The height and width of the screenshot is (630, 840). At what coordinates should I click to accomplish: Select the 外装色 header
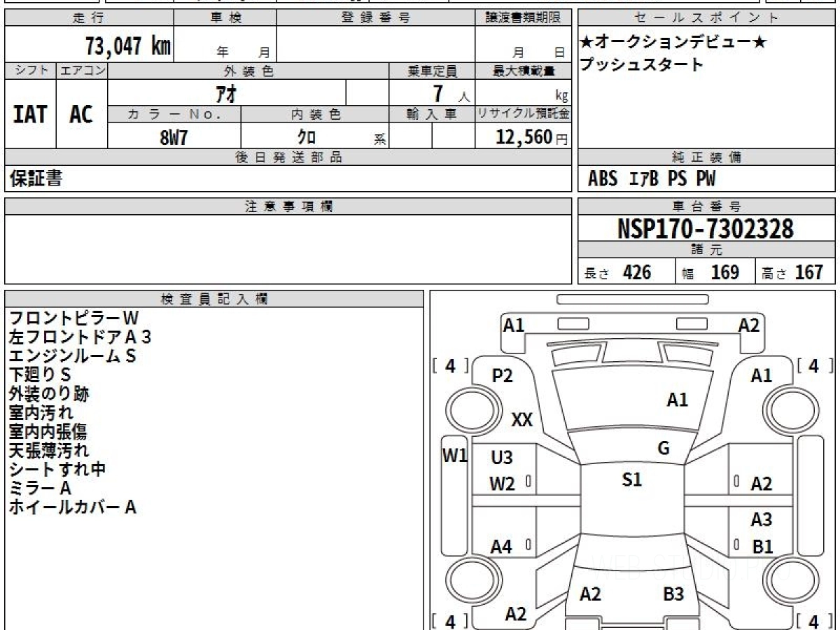[x=248, y=71]
